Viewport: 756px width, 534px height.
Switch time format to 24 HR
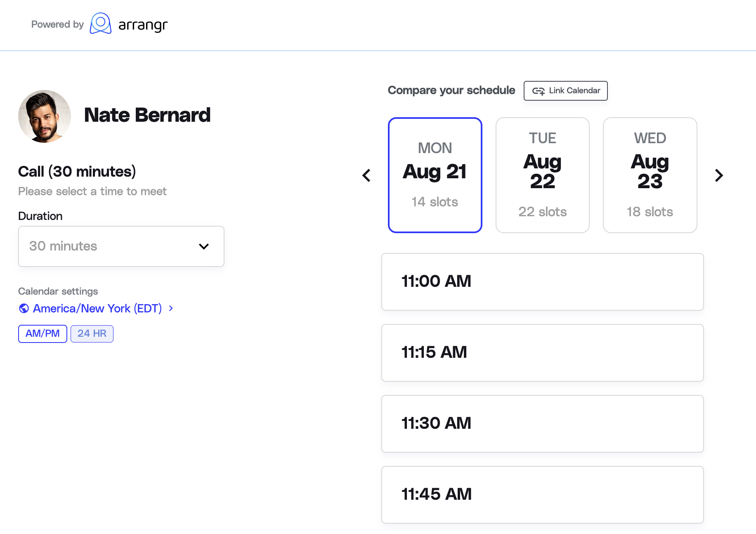tap(92, 333)
